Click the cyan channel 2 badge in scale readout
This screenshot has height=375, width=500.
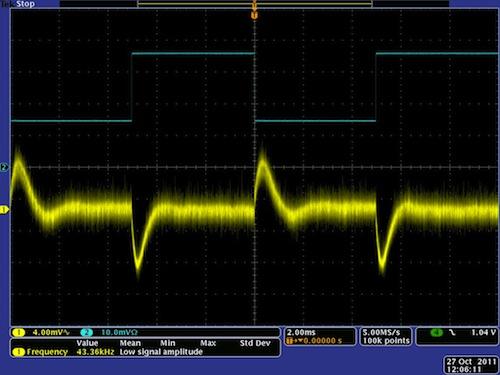(87, 332)
